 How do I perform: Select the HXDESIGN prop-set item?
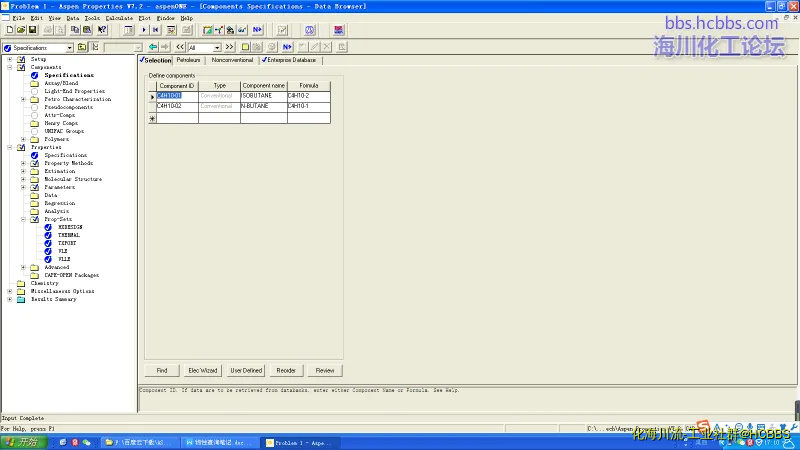click(70, 228)
